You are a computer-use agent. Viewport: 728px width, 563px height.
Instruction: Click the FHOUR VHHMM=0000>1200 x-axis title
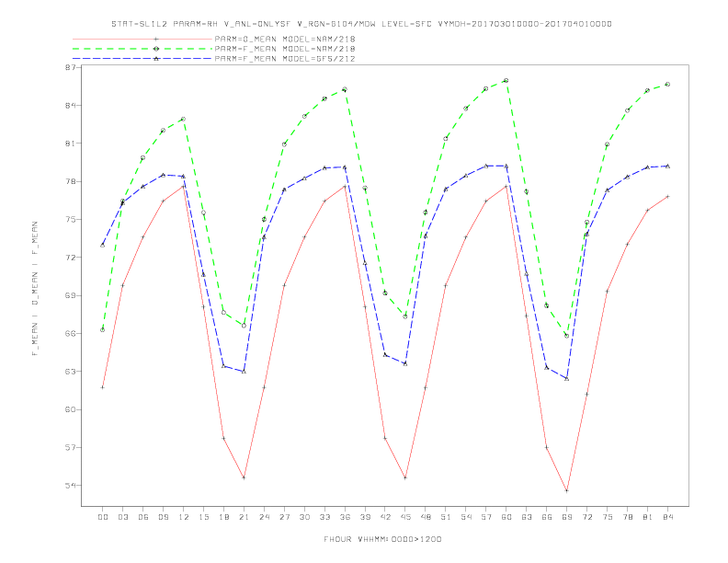pyautogui.click(x=382, y=539)
